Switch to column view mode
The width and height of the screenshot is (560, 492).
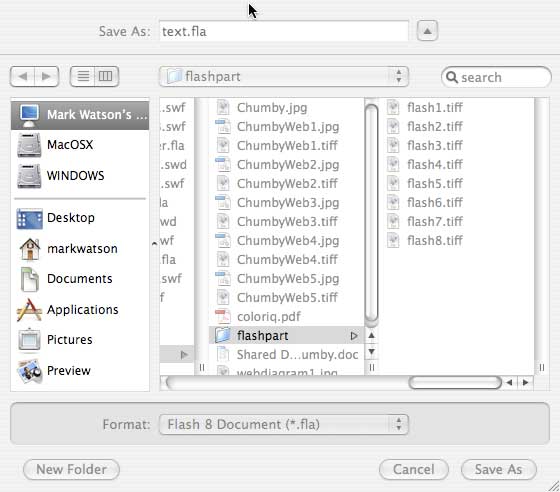click(x=106, y=76)
